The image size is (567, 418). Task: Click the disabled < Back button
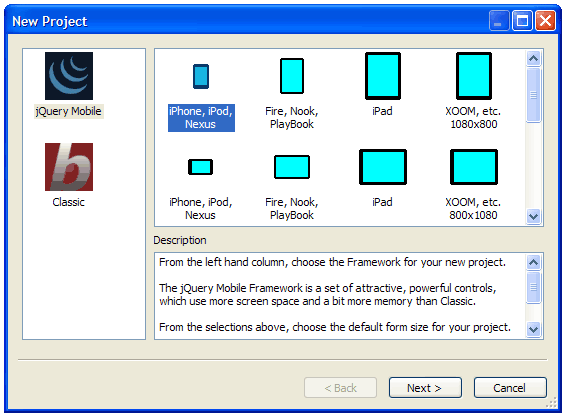(x=340, y=388)
